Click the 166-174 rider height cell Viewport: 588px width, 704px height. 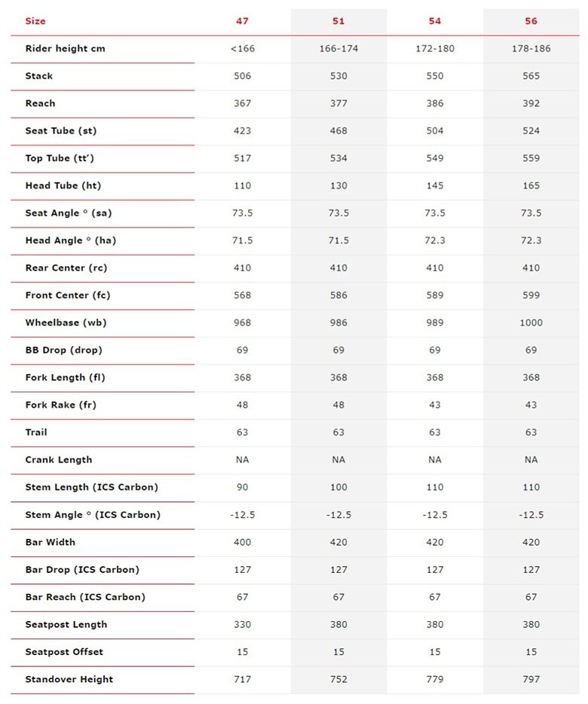[x=338, y=48]
